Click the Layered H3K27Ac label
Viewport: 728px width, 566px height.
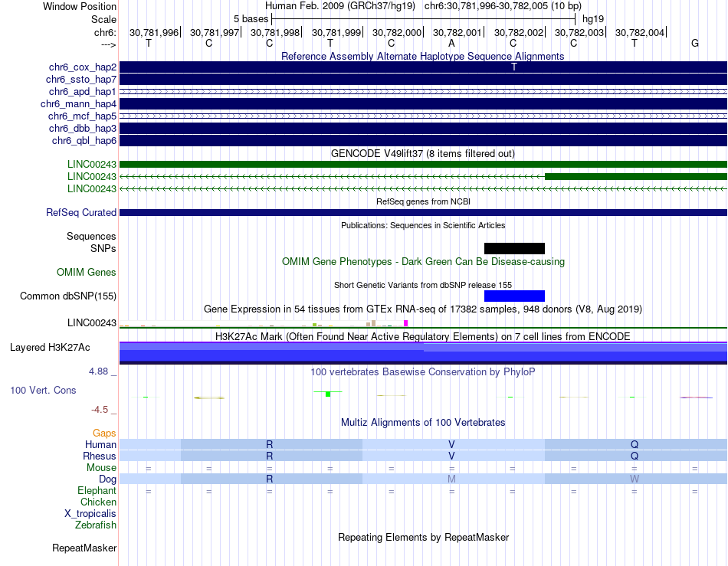click(50, 348)
